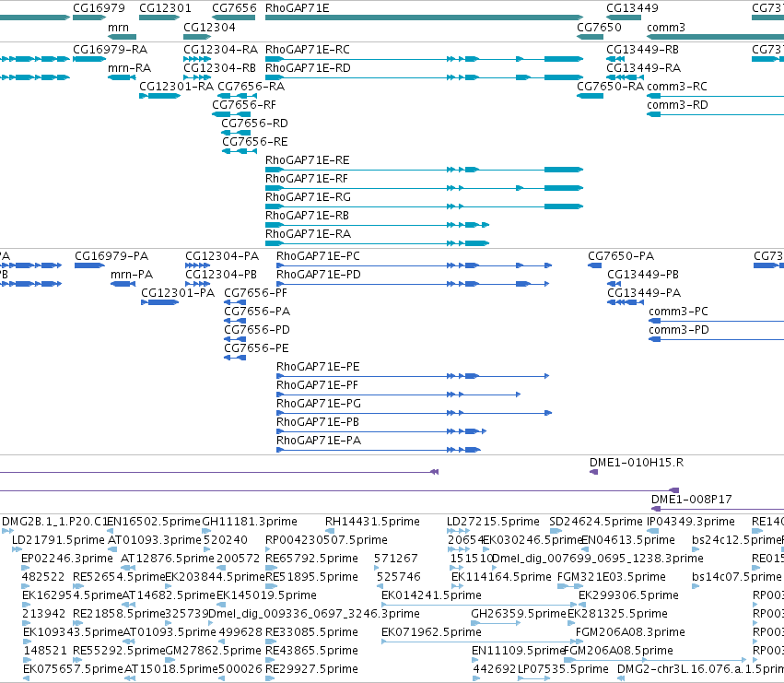Viewport: 784px width, 683px height.
Task: Select the CG7656 gene label
Action: click(x=234, y=8)
